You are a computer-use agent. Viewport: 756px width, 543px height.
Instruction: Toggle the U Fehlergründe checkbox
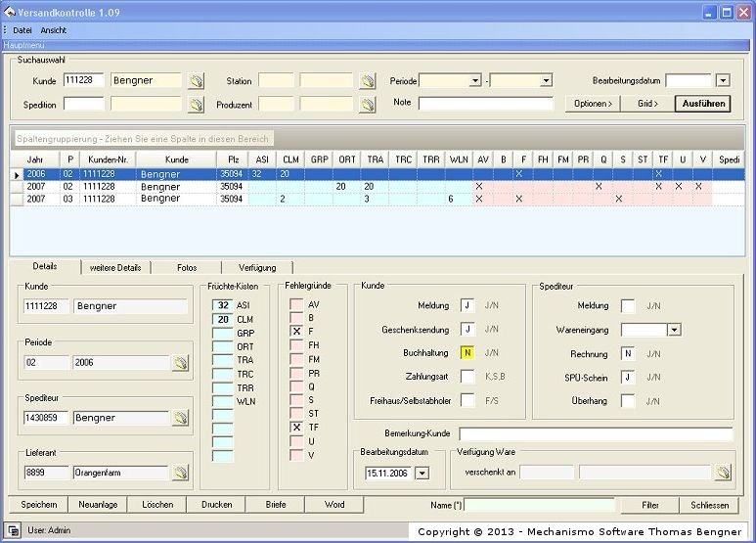click(x=296, y=441)
